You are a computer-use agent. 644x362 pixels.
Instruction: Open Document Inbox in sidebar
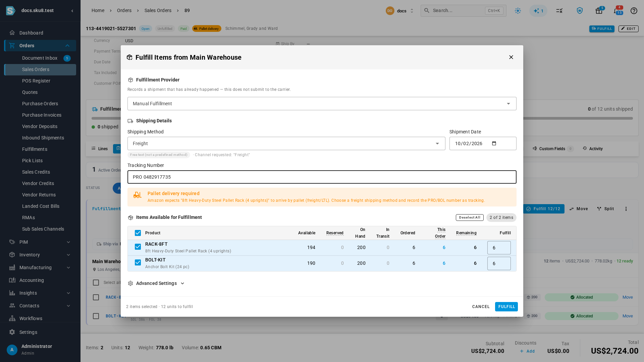(x=40, y=58)
